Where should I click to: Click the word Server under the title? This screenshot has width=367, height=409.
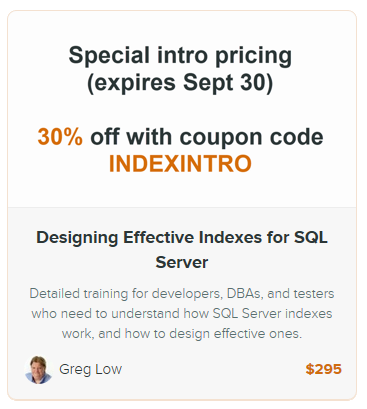182,262
